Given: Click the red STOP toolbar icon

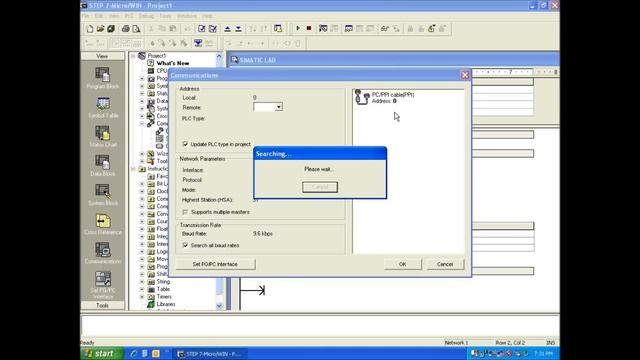Looking at the screenshot, I should pos(309,29).
